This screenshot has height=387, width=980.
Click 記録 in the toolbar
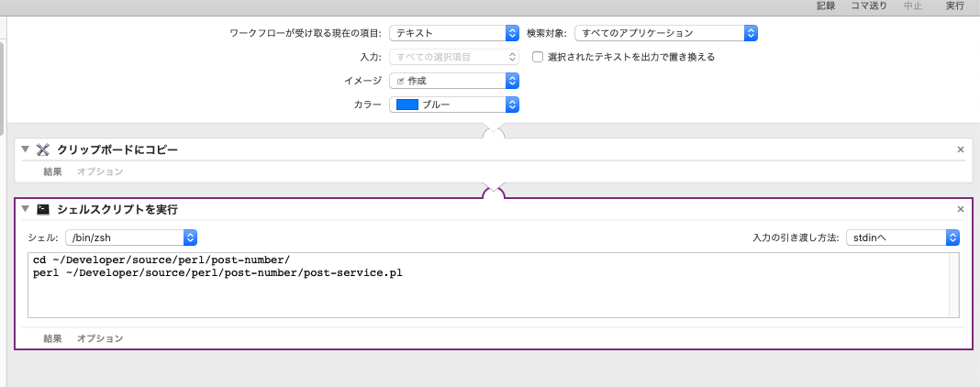(827, 6)
